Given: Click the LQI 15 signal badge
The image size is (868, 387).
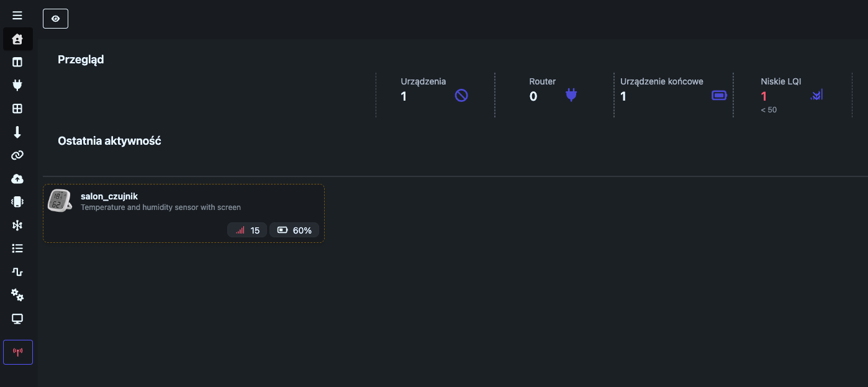Looking at the screenshot, I should (247, 230).
